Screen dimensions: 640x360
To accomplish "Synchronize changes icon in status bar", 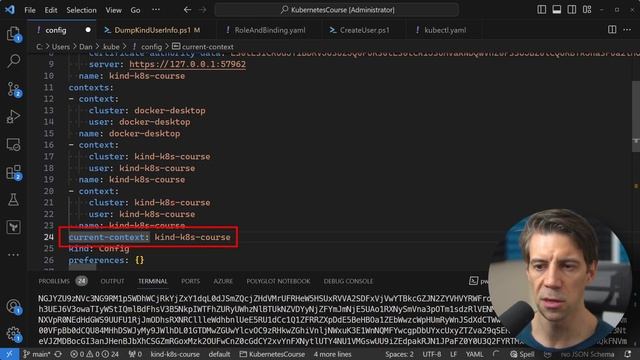I will (x=58, y=354).
